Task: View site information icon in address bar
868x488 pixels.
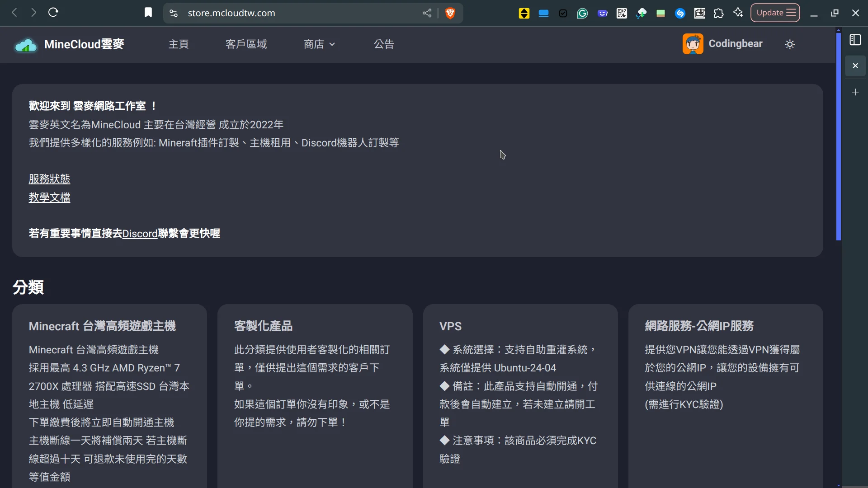Action: coord(174,13)
